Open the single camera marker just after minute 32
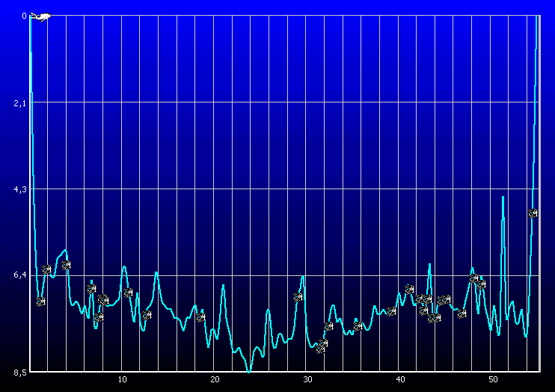Image resolution: width=555 pixels, height=392 pixels. click(x=329, y=326)
